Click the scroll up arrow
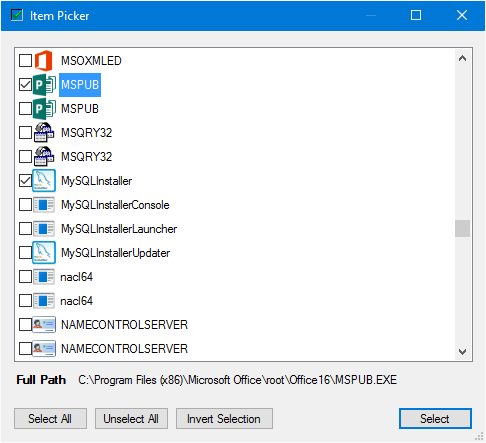 pos(462,59)
